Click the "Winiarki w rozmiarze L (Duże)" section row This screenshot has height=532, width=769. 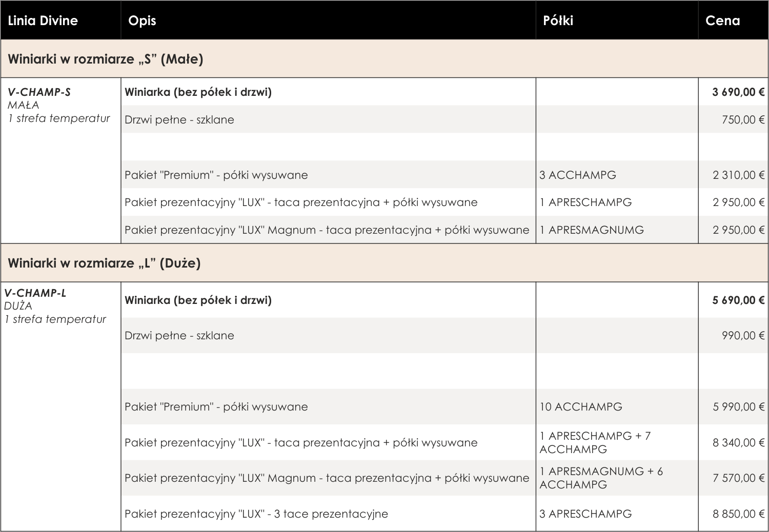coord(104,263)
